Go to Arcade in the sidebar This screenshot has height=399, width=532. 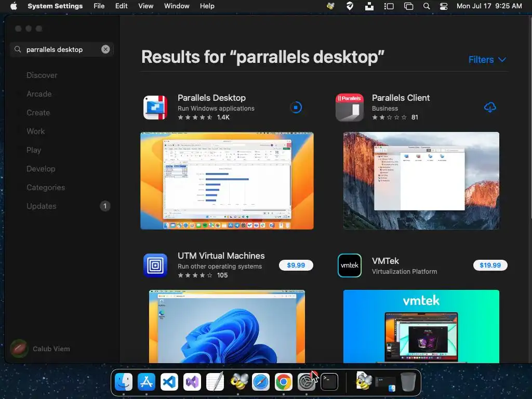point(39,94)
